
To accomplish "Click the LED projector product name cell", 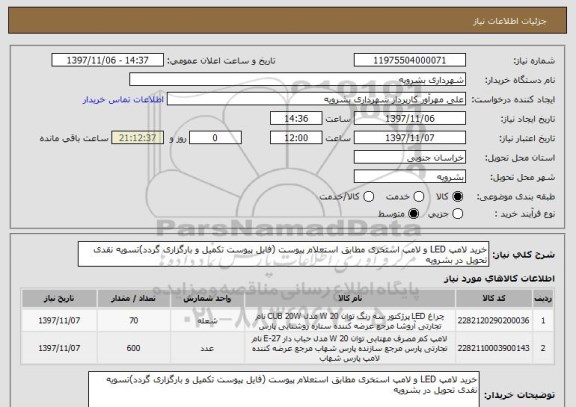I will click(350, 321).
